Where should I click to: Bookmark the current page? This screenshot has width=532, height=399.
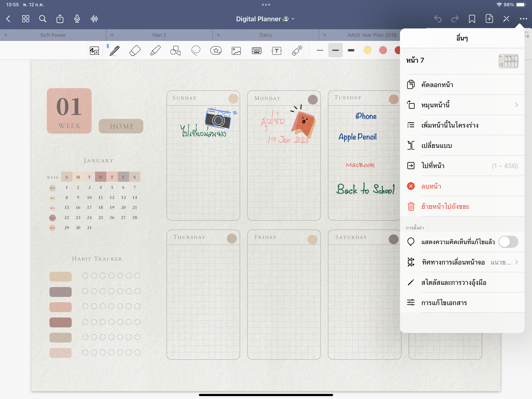pyautogui.click(x=472, y=19)
